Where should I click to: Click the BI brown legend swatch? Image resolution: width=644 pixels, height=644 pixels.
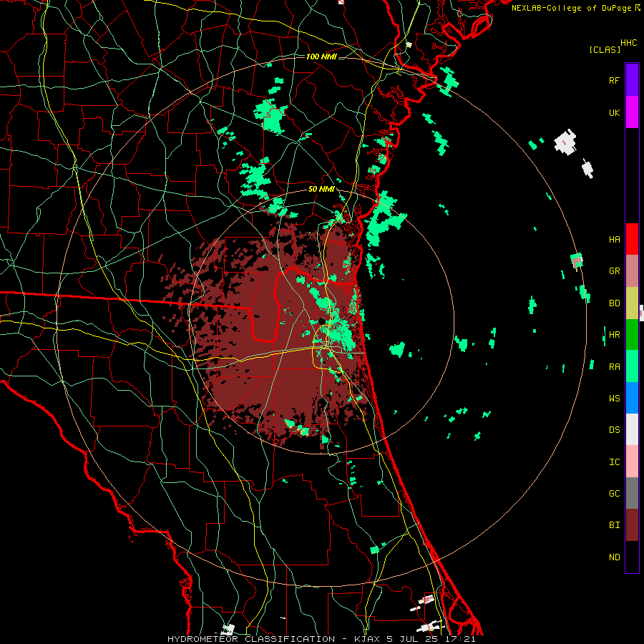632,525
